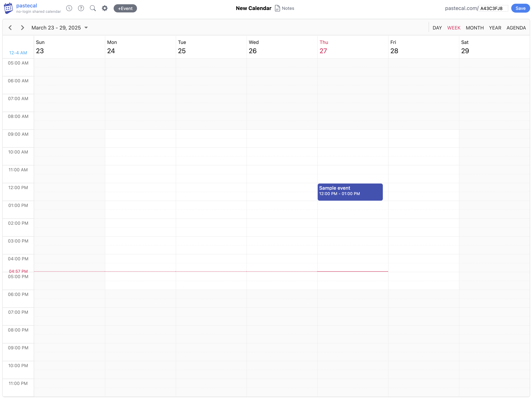The height and width of the screenshot is (402, 532).
Task: Click the search magnifier icon
Action: [x=93, y=8]
